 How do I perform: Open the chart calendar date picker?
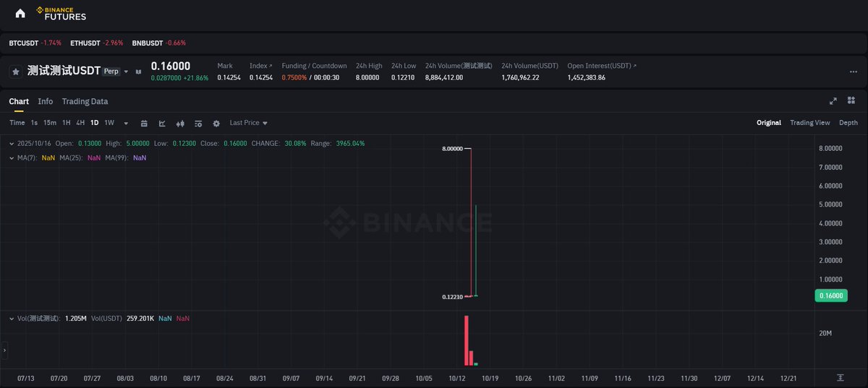point(144,123)
